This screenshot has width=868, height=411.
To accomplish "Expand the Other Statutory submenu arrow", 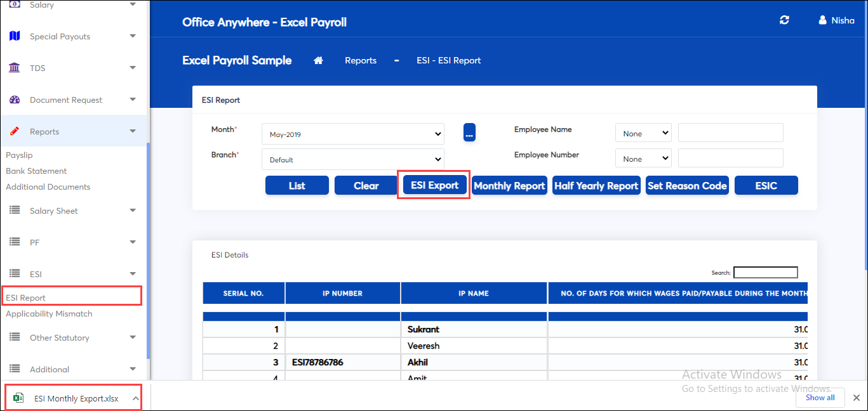I will (x=132, y=337).
